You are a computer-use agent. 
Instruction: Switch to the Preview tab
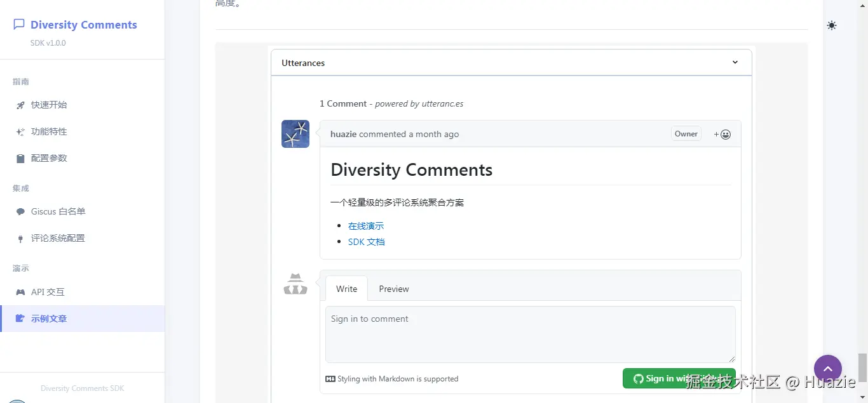coord(394,289)
